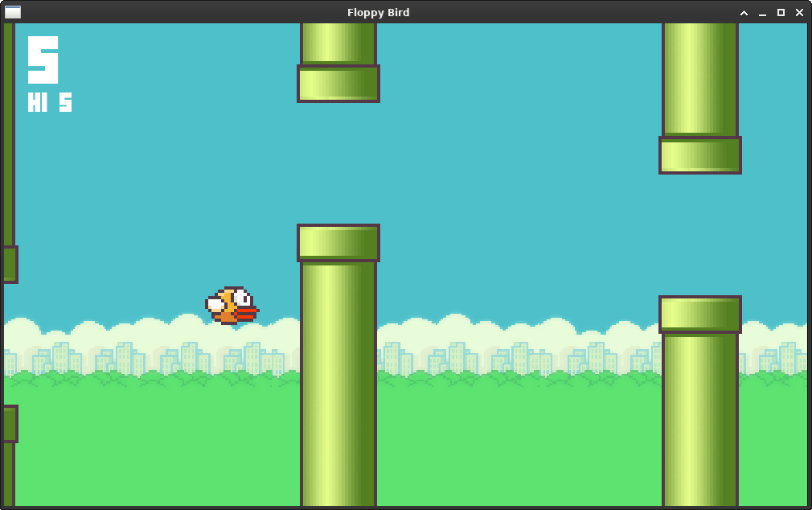Close the Floppy Bird window

800,12
